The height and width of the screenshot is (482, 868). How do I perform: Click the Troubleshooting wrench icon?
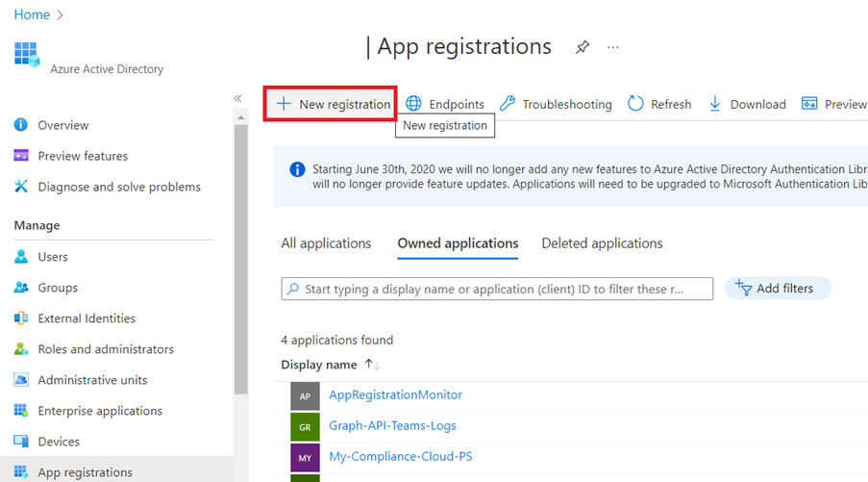508,104
